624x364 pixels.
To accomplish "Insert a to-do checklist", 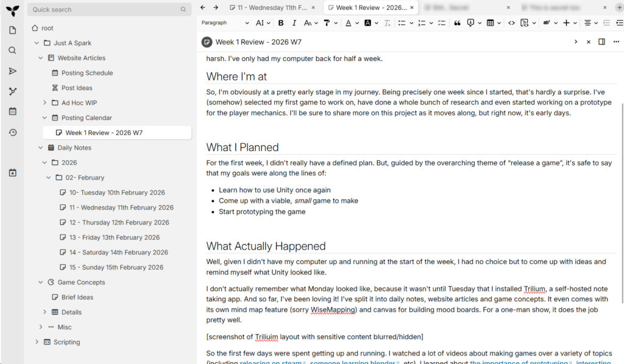I will [442, 23].
